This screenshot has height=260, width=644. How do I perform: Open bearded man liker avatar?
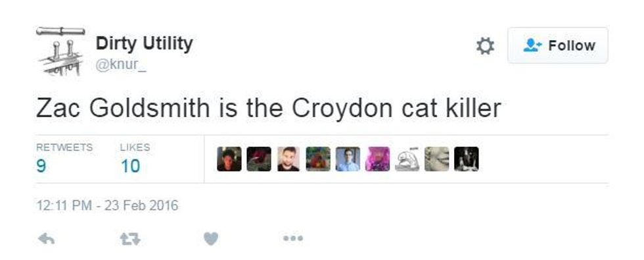coord(288,159)
